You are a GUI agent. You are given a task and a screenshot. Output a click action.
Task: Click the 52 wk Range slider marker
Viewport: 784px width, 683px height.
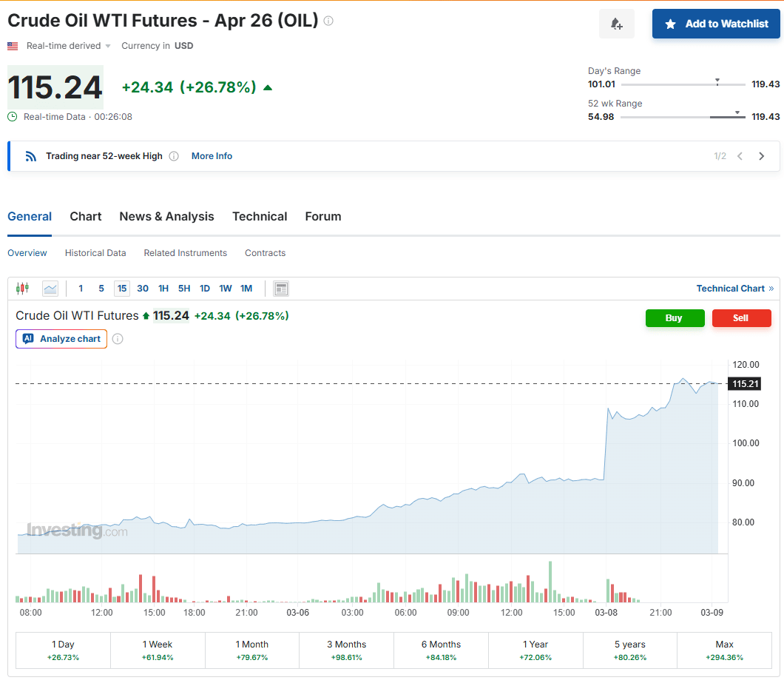pyautogui.click(x=737, y=113)
